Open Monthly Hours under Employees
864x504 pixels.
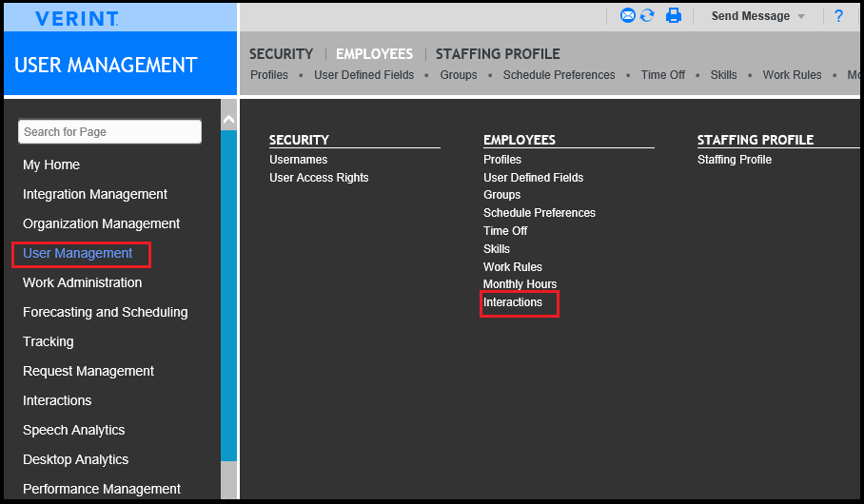pyautogui.click(x=520, y=284)
